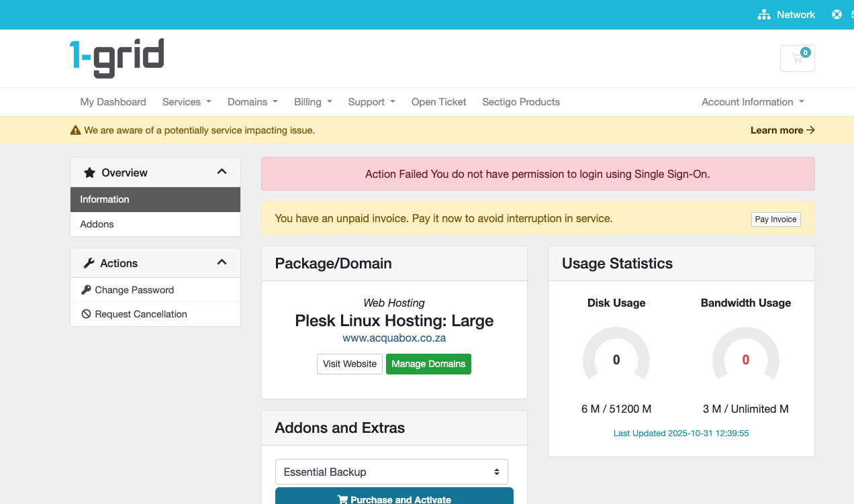
Task: Click the wrench icon beside Actions
Action: click(89, 263)
